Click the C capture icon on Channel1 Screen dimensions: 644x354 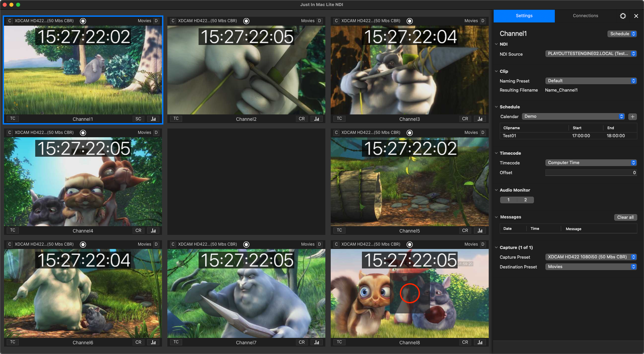tap(10, 21)
